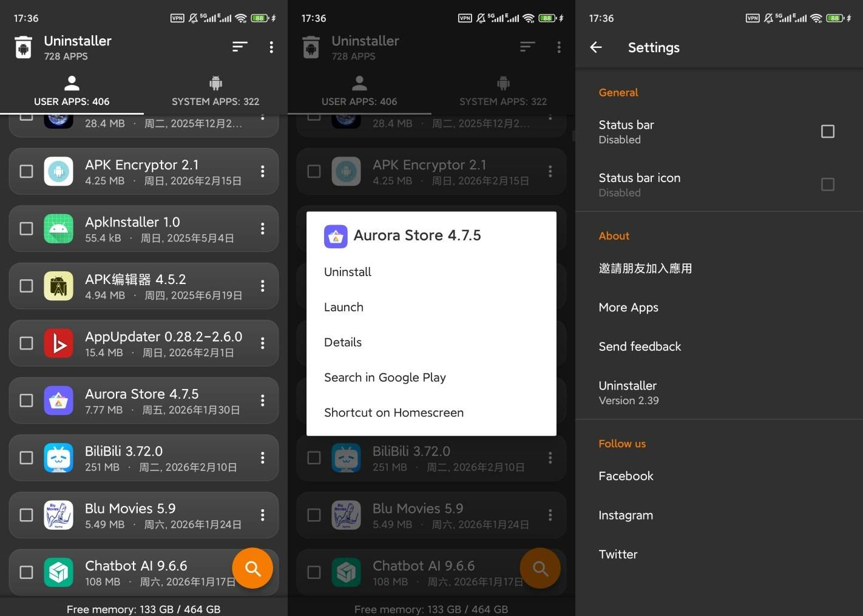Image resolution: width=863 pixels, height=616 pixels.
Task: Open Send feedback in Settings
Action: [640, 347]
